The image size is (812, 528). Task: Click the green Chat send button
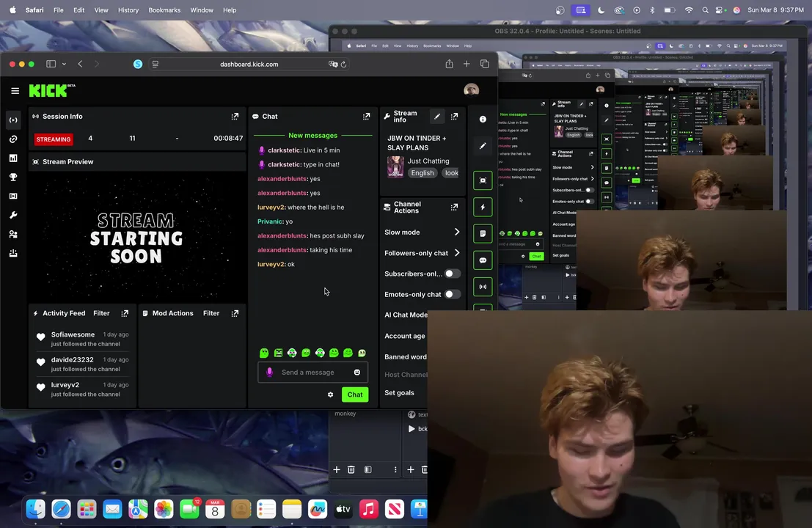(355, 395)
